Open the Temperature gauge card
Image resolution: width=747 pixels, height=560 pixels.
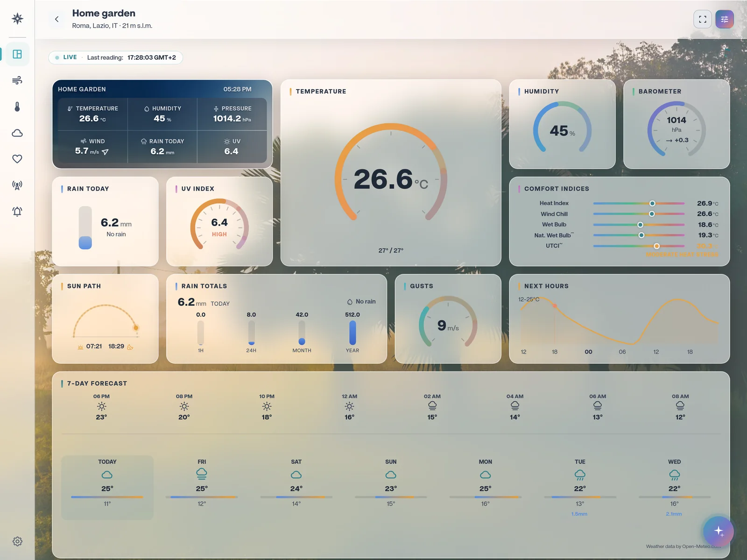(391, 173)
